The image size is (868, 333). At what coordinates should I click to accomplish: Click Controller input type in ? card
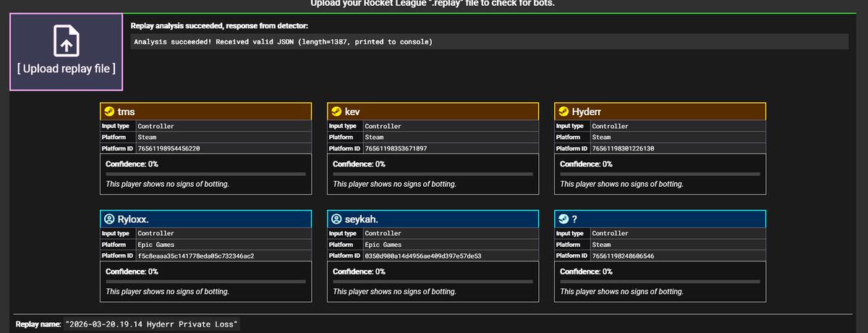[610, 233]
